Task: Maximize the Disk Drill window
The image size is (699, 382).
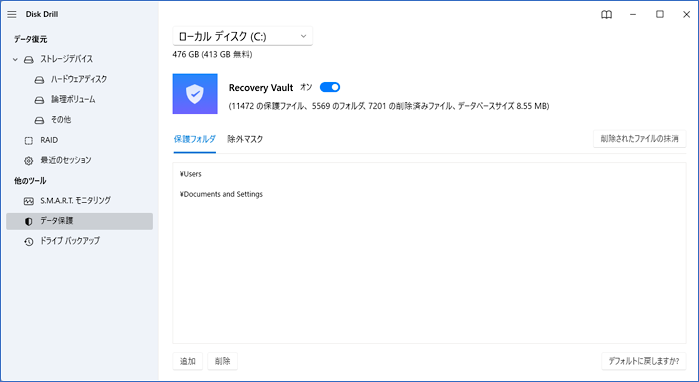Action: point(660,15)
